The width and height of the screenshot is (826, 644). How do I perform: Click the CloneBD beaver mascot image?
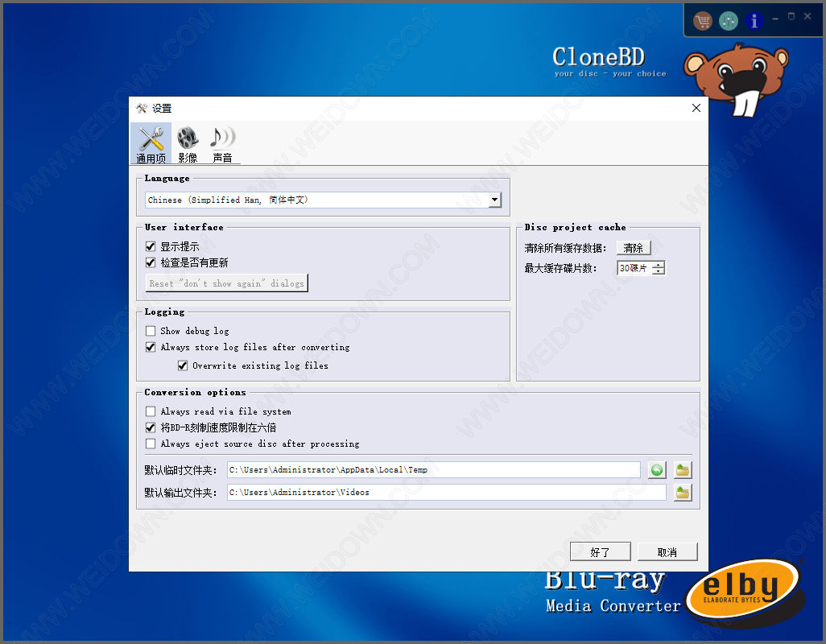(737, 80)
